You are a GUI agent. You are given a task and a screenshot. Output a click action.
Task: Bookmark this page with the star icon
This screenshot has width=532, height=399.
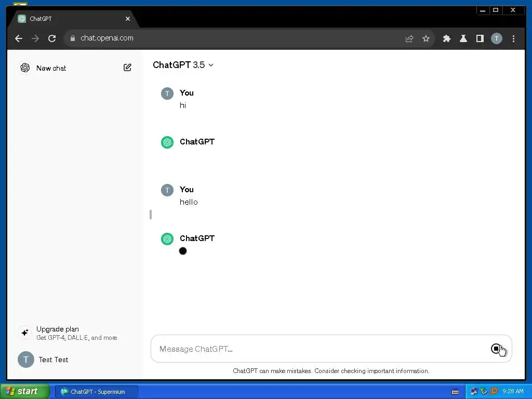(x=426, y=38)
